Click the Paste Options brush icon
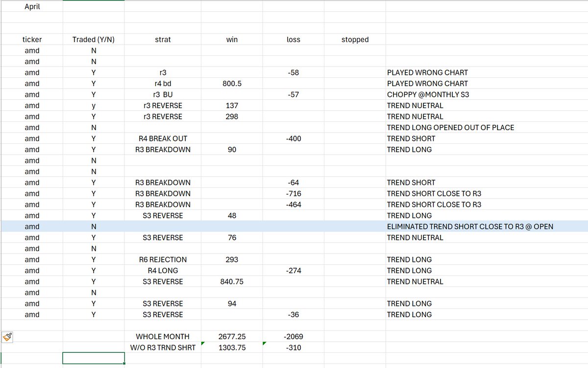 (x=6, y=336)
